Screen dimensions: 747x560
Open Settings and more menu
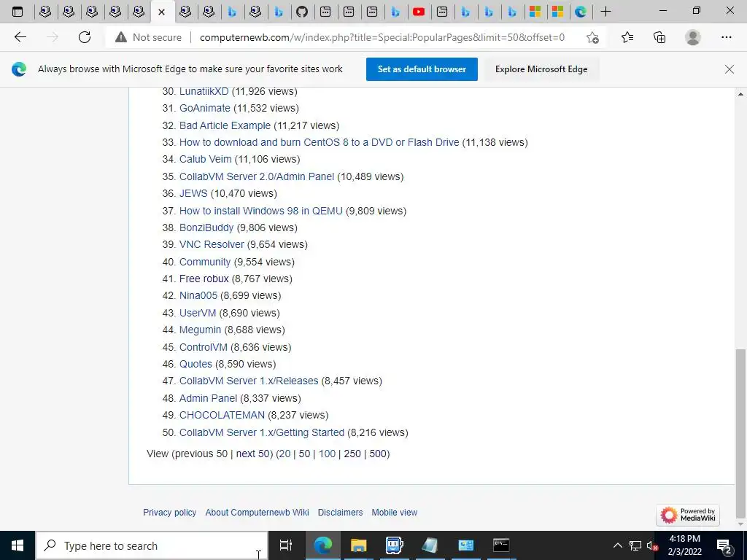coord(726,37)
